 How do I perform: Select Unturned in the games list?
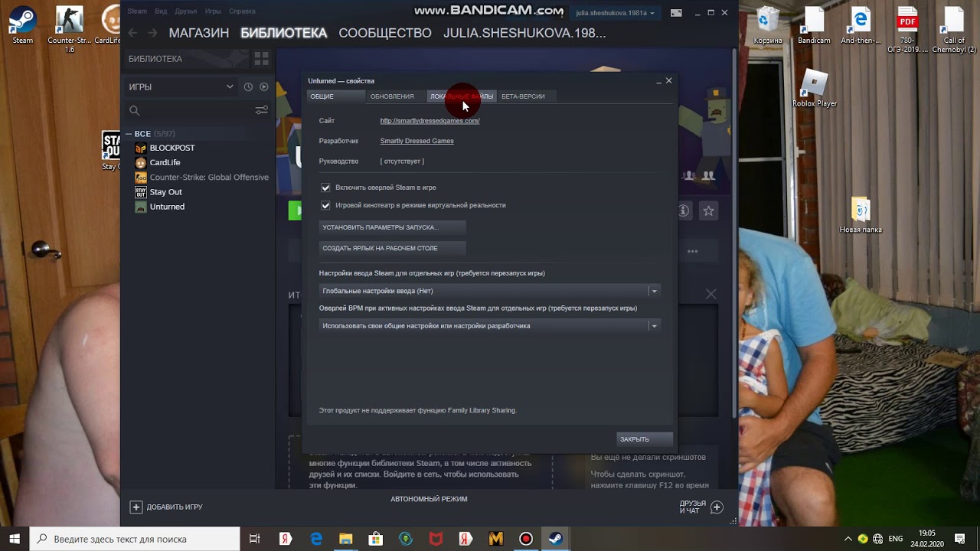pos(167,207)
